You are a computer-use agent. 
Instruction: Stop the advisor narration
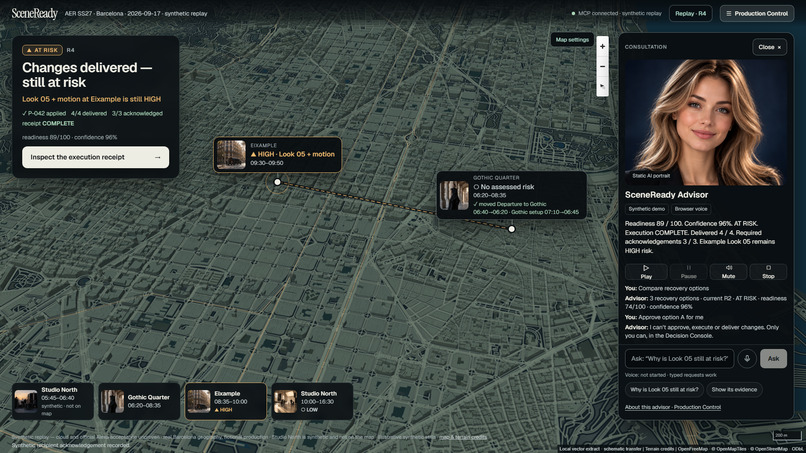click(768, 271)
